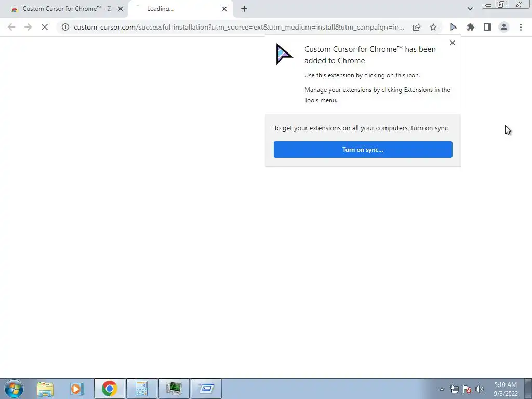Viewport: 532px width, 399px height.
Task: Open the Chrome three-dot menu
Action: [521, 27]
